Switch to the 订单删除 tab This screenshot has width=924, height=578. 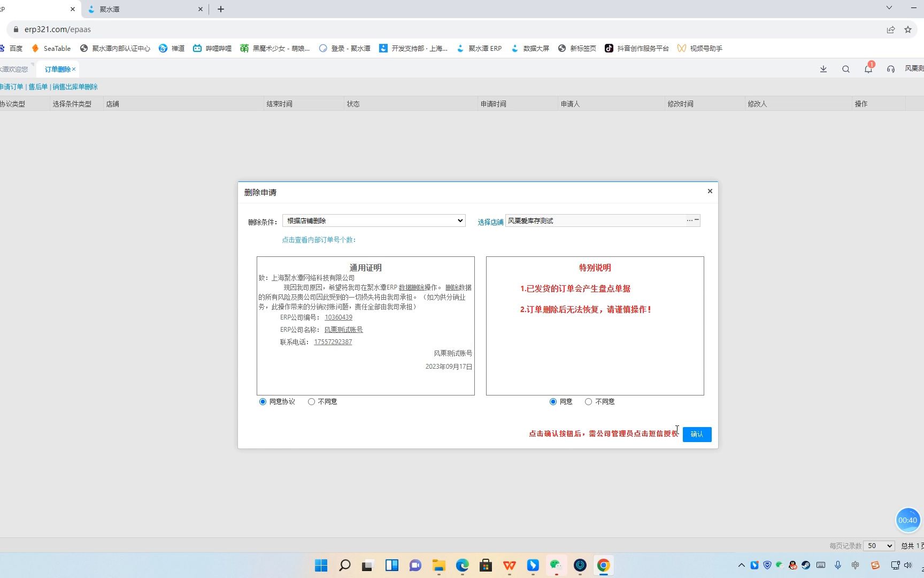click(x=57, y=69)
